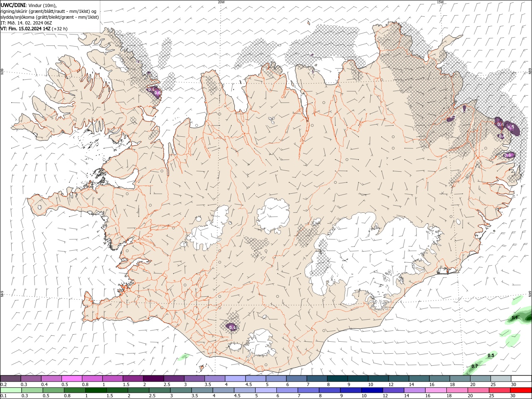Click the 15W longitude label at the top edge

point(440,2)
